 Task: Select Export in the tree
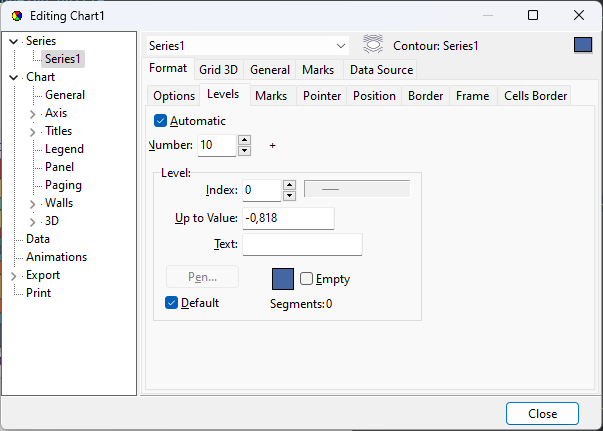[x=43, y=275]
